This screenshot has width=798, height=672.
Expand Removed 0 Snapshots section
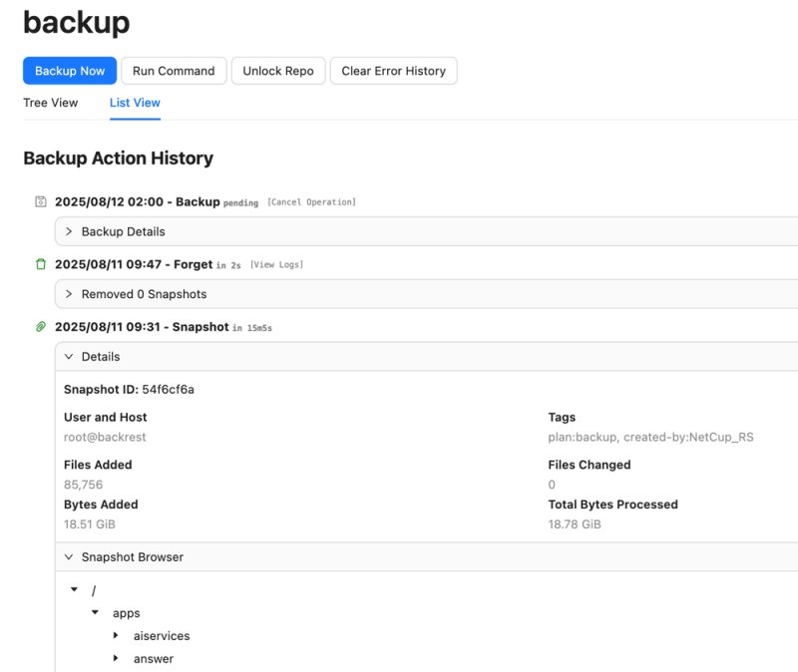(x=427, y=294)
